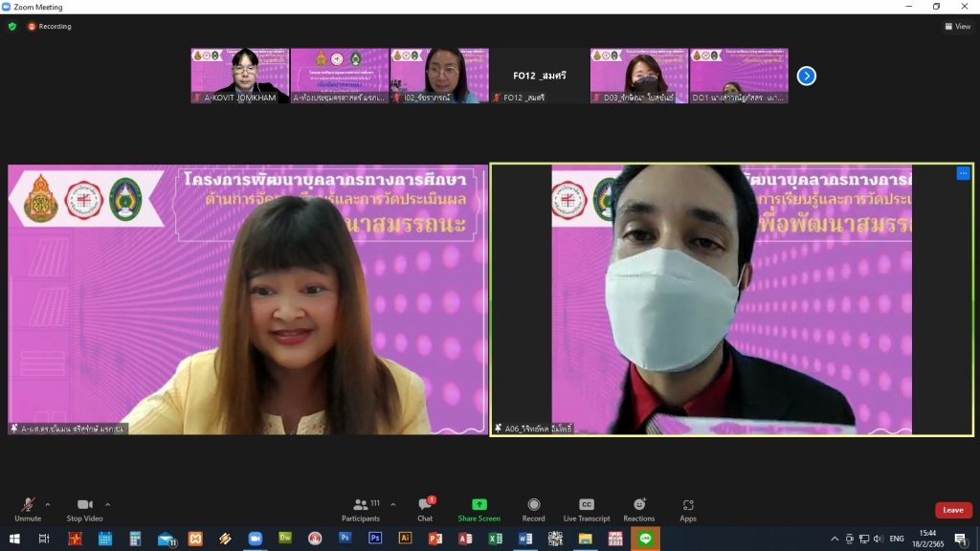Click the A06 speaker name label

coord(534,429)
